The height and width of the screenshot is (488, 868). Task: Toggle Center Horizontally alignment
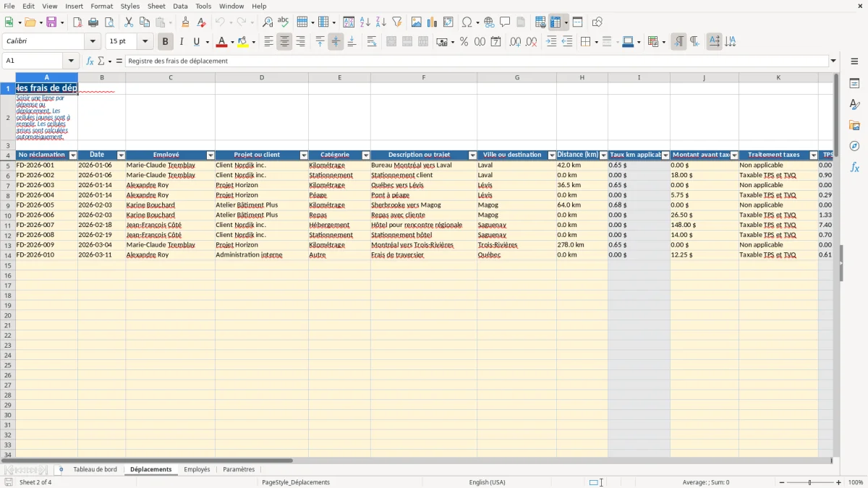[284, 42]
